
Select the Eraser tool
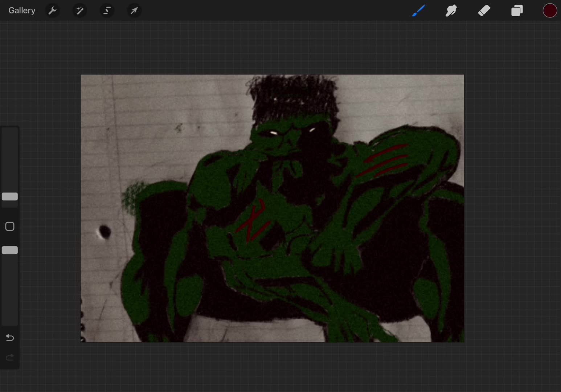pyautogui.click(x=484, y=11)
